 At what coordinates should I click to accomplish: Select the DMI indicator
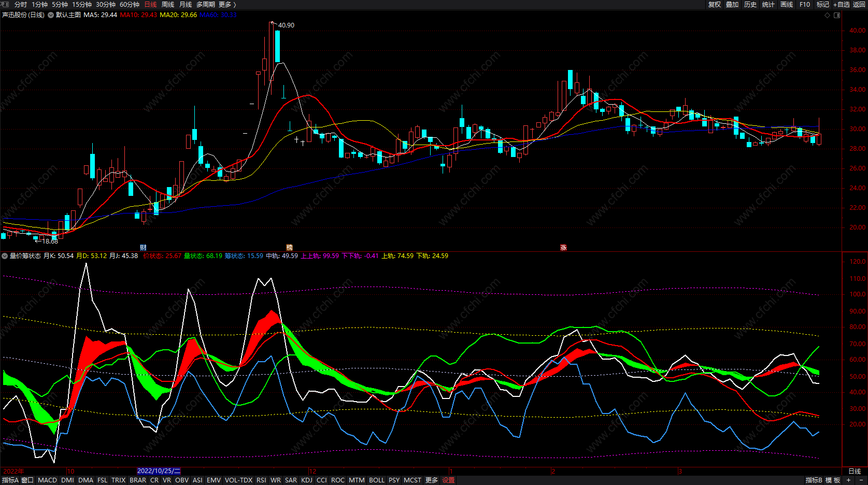tap(67, 480)
